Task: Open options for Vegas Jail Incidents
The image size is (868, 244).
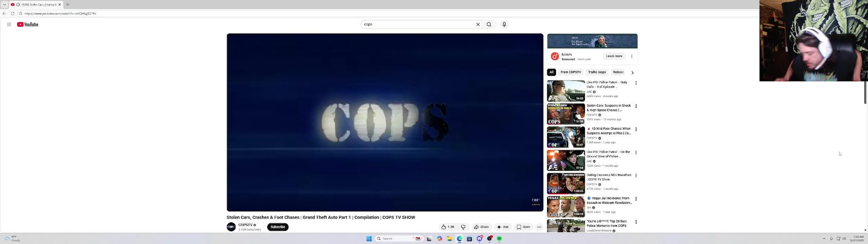Action: 636,199
